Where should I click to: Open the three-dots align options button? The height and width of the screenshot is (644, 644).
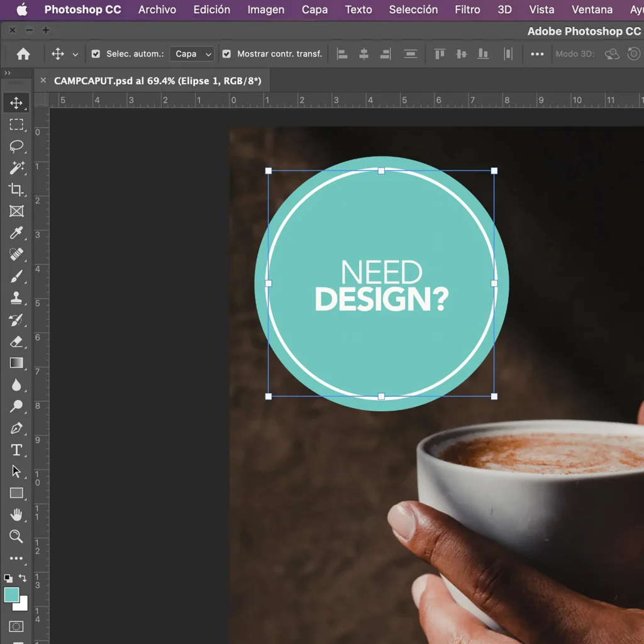coord(537,54)
